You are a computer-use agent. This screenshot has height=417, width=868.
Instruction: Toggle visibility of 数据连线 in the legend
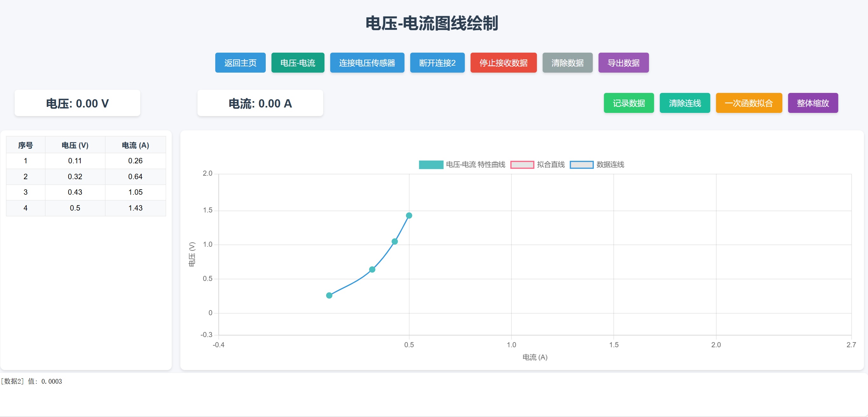[x=610, y=165]
